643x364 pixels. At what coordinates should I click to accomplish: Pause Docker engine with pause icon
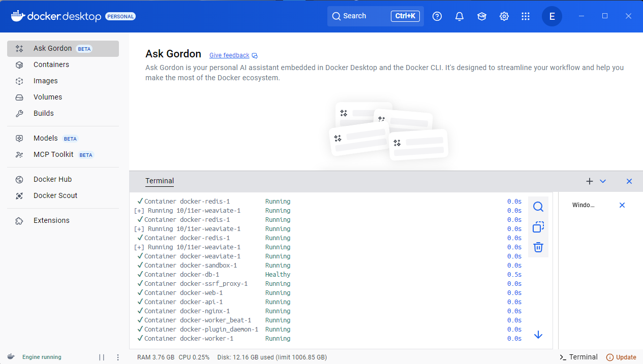(102, 357)
